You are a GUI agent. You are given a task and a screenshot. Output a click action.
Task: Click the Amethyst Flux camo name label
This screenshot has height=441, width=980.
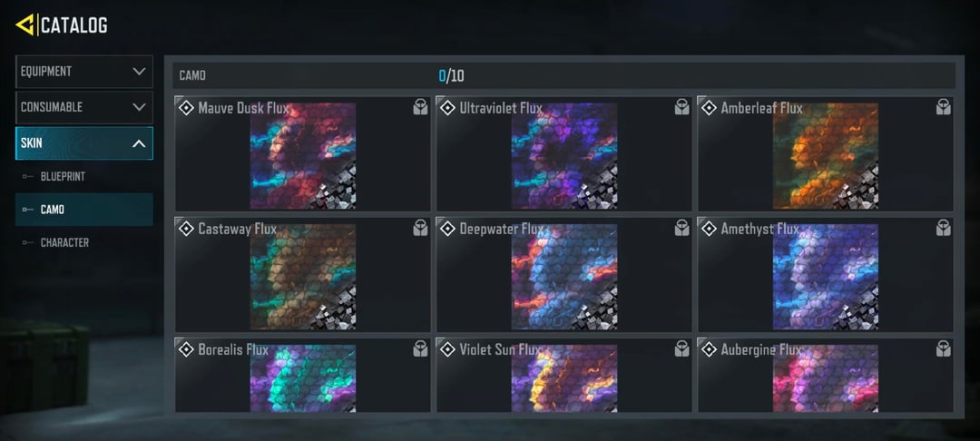(x=760, y=229)
